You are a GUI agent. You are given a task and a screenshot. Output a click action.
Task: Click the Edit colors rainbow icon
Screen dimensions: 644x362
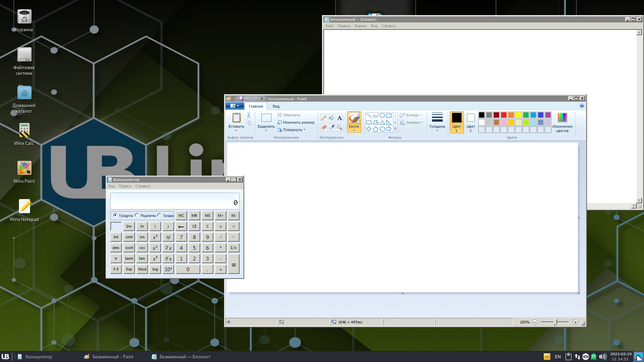click(x=562, y=118)
